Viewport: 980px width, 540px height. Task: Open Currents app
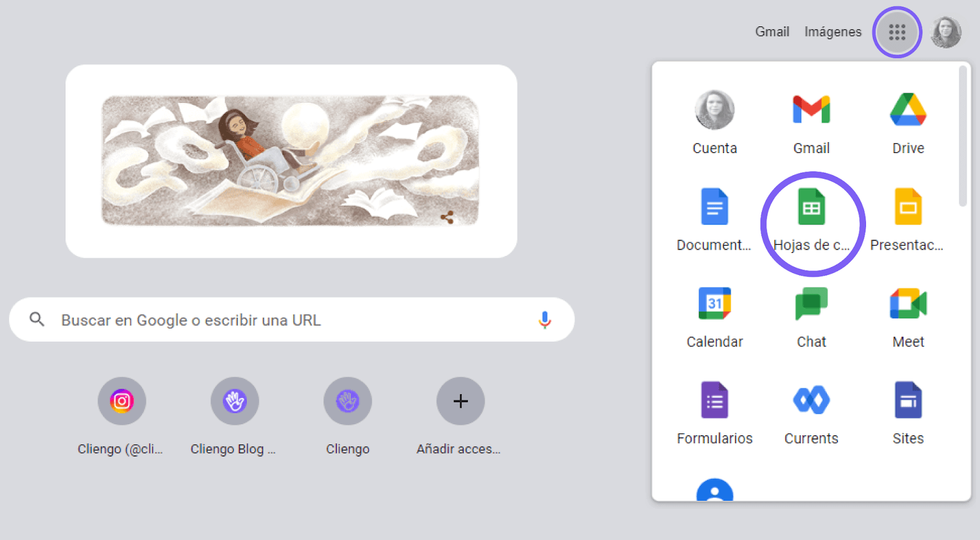(812, 413)
